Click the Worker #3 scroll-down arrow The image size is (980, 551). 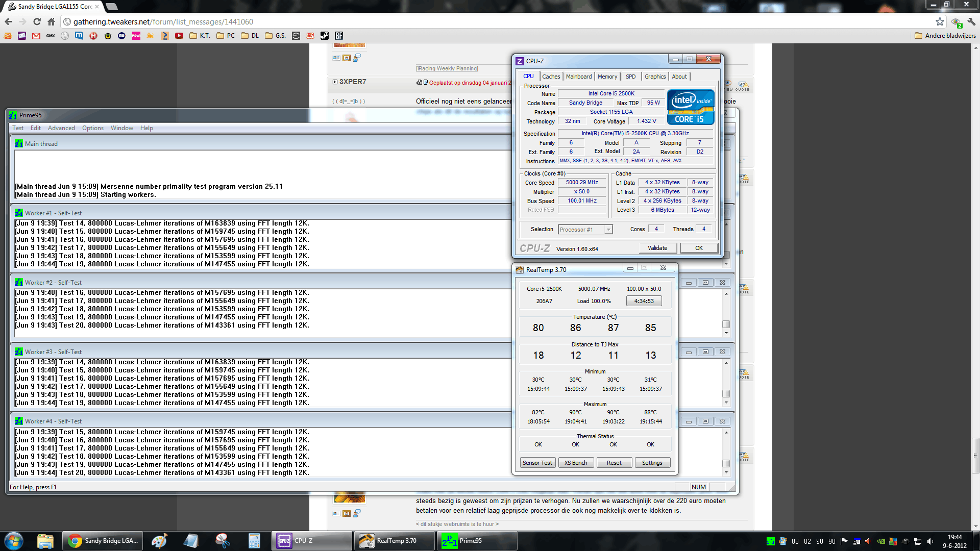[726, 403]
